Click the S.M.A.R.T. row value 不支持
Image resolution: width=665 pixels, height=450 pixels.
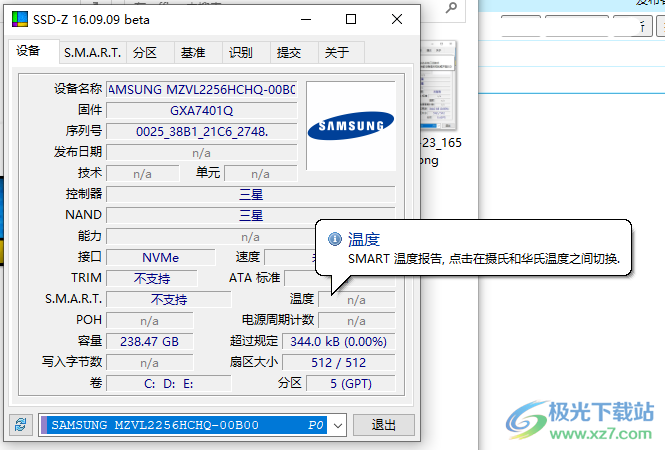[169, 300]
